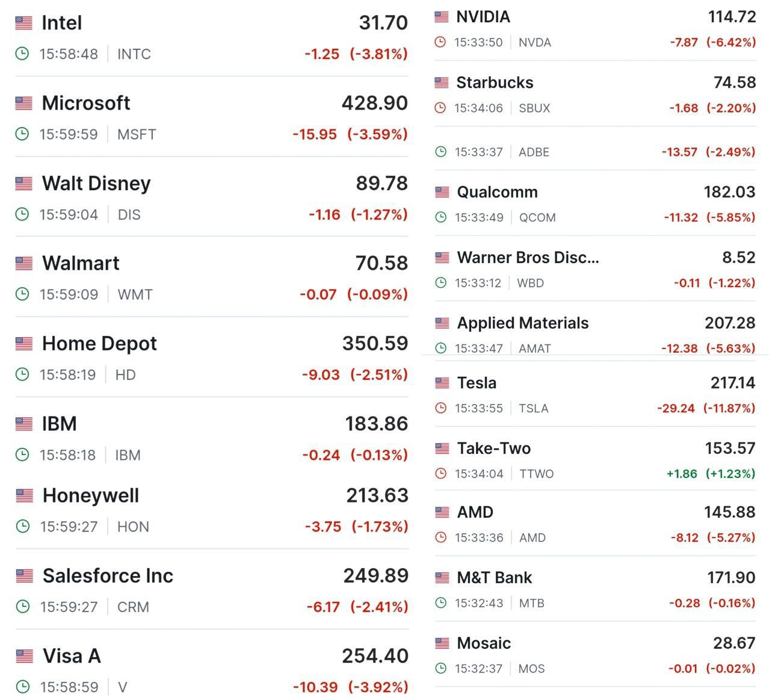Viewport: 769px width, 700px height.
Task: Open the Home Depot stock listing
Action: (x=99, y=344)
